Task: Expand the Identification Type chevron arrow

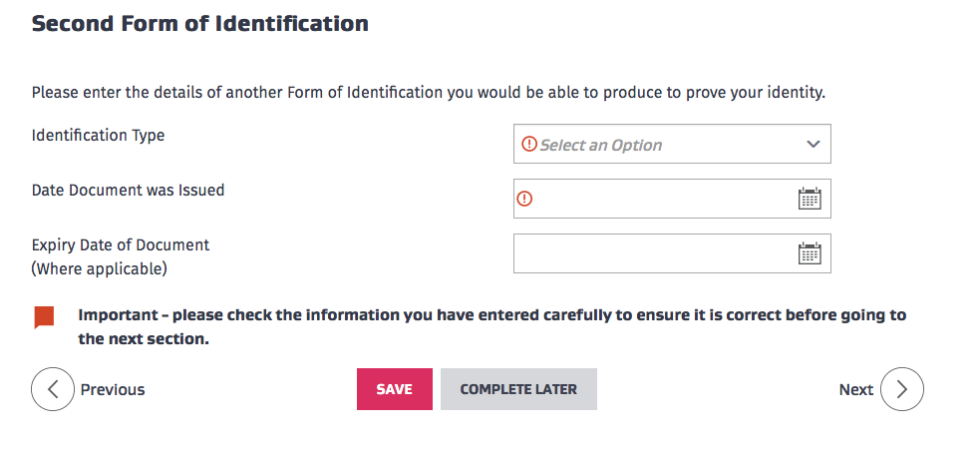Action: pos(813,145)
